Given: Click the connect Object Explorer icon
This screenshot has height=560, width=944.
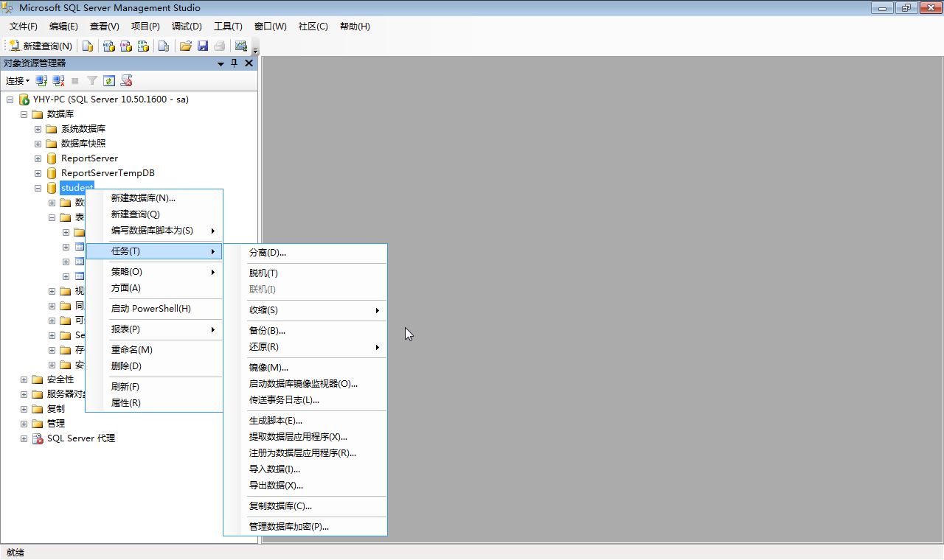Looking at the screenshot, I should click(x=42, y=81).
